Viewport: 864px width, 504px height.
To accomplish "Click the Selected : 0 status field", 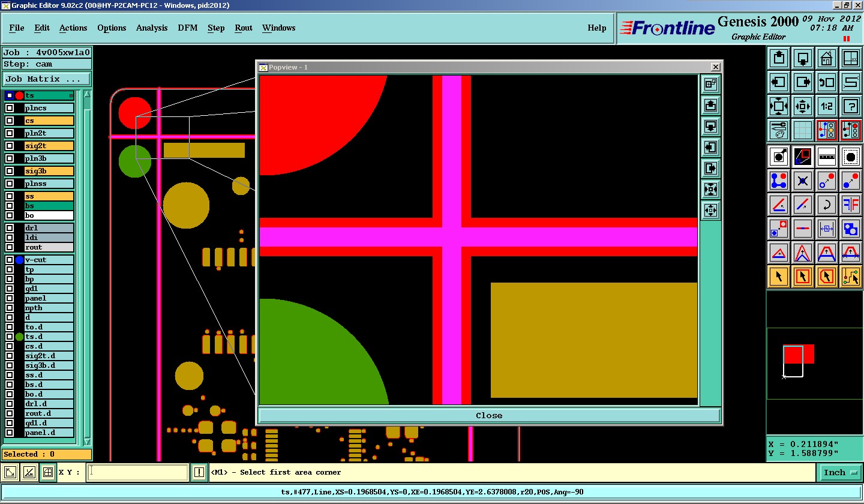I will click(47, 454).
